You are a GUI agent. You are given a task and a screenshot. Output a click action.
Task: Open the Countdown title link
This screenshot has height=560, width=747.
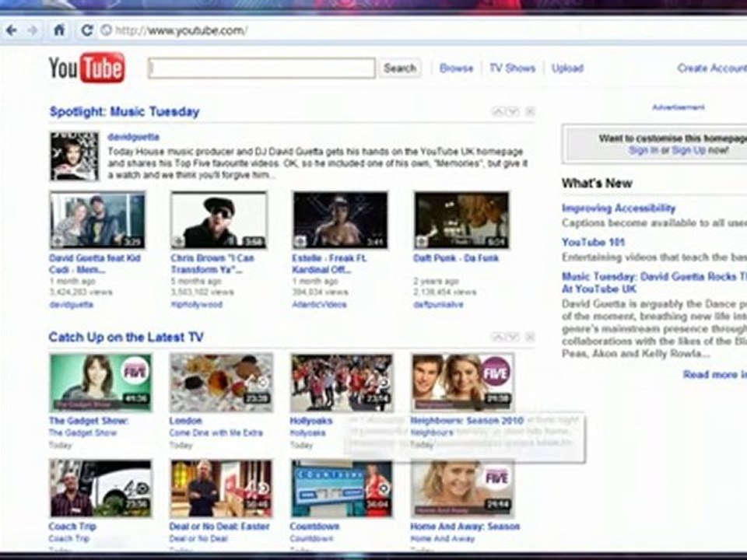coord(314,527)
